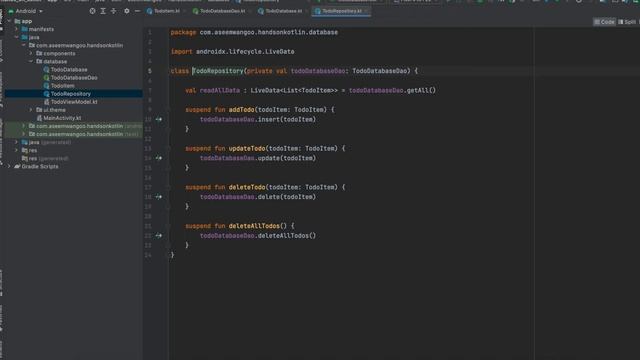Image resolution: width=640 pixels, height=360 pixels.
Task: Select TodoViewModel.kt in project tree
Action: (x=74, y=102)
